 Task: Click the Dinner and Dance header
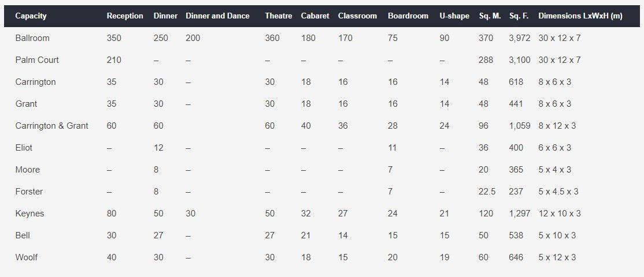coord(217,16)
